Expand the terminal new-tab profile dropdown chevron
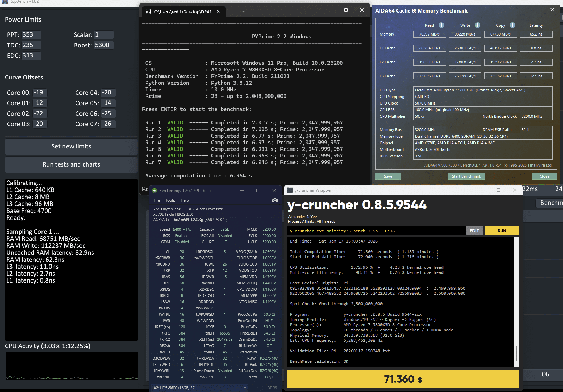This screenshot has width=563, height=392. coord(244,11)
